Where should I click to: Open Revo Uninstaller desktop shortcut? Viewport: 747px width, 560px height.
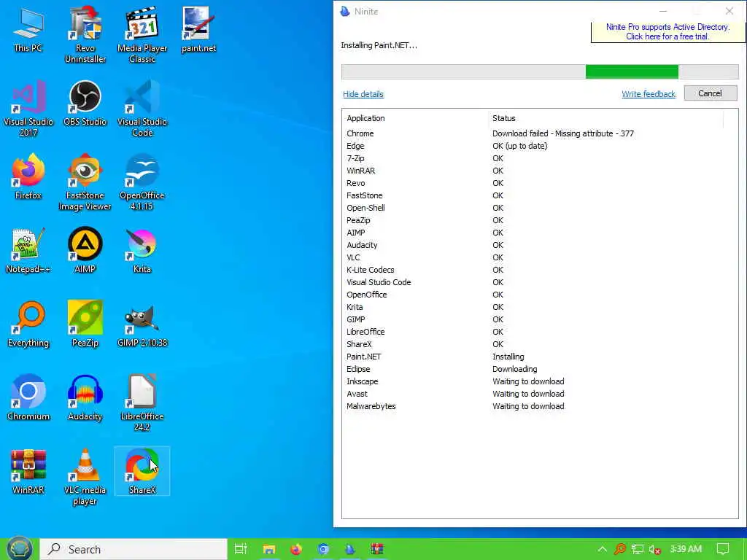pyautogui.click(x=85, y=34)
